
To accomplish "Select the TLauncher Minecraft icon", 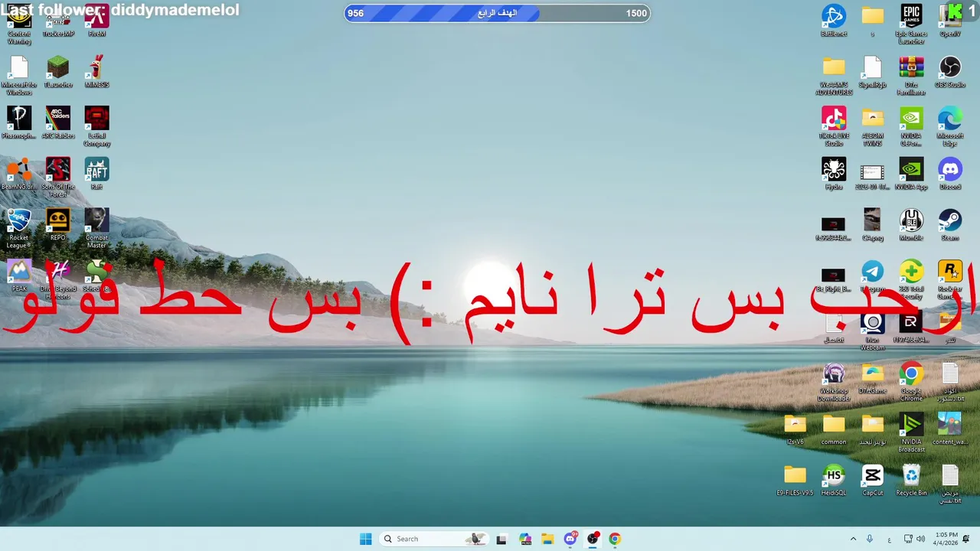I will point(57,72).
